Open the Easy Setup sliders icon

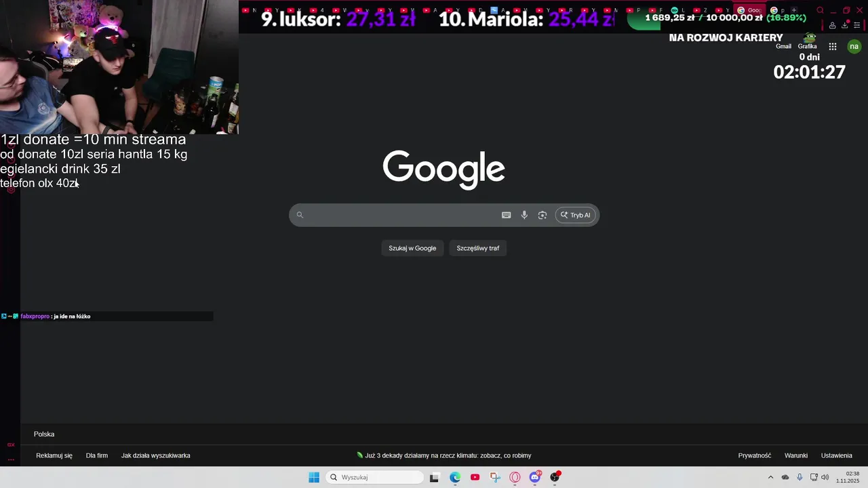click(857, 26)
